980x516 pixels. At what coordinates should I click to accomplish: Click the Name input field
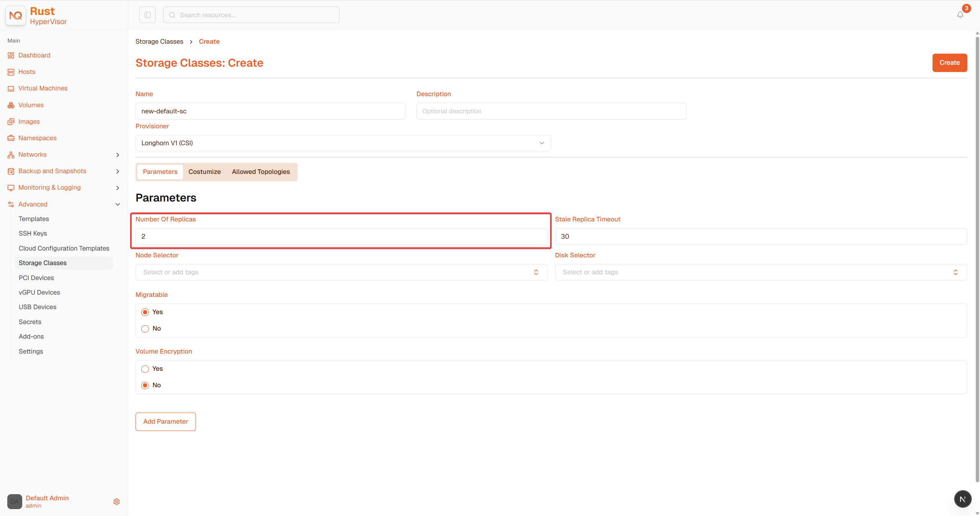pos(270,111)
